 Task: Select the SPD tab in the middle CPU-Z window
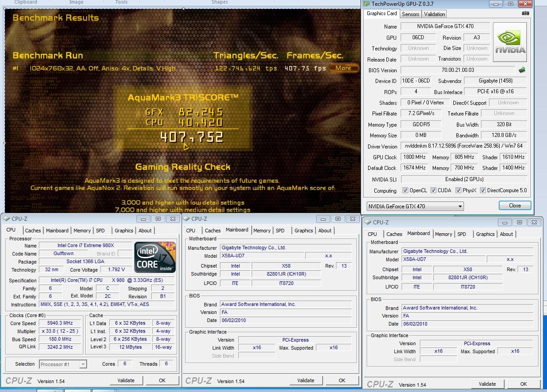280,231
